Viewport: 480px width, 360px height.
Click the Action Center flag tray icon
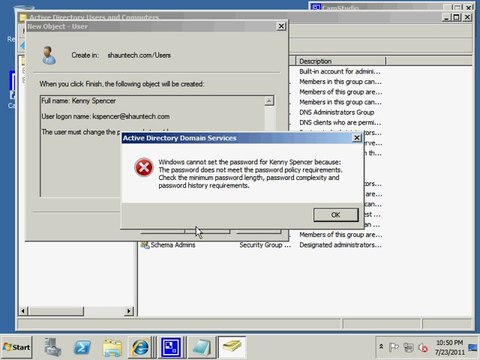point(394,347)
